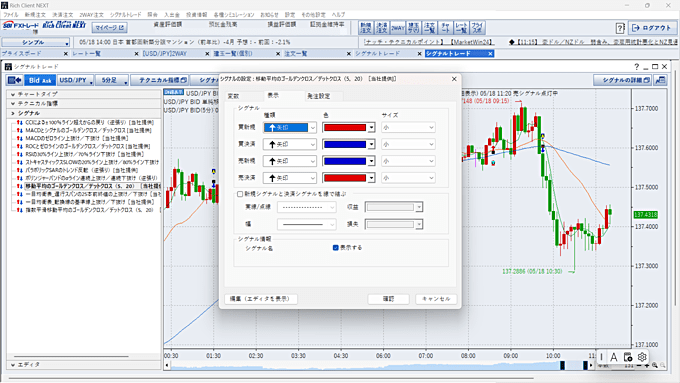
Task: Open the 買新規 red color picker
Action: click(349, 128)
